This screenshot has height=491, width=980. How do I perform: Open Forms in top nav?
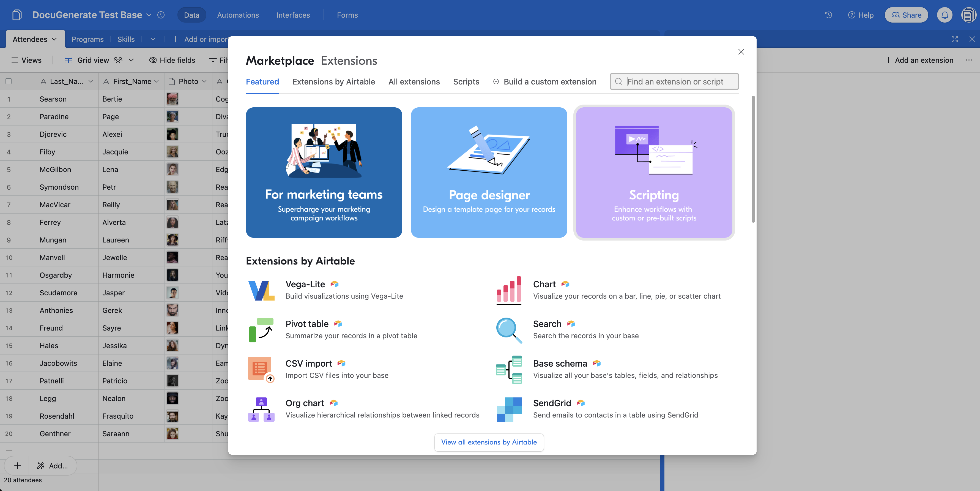347,15
